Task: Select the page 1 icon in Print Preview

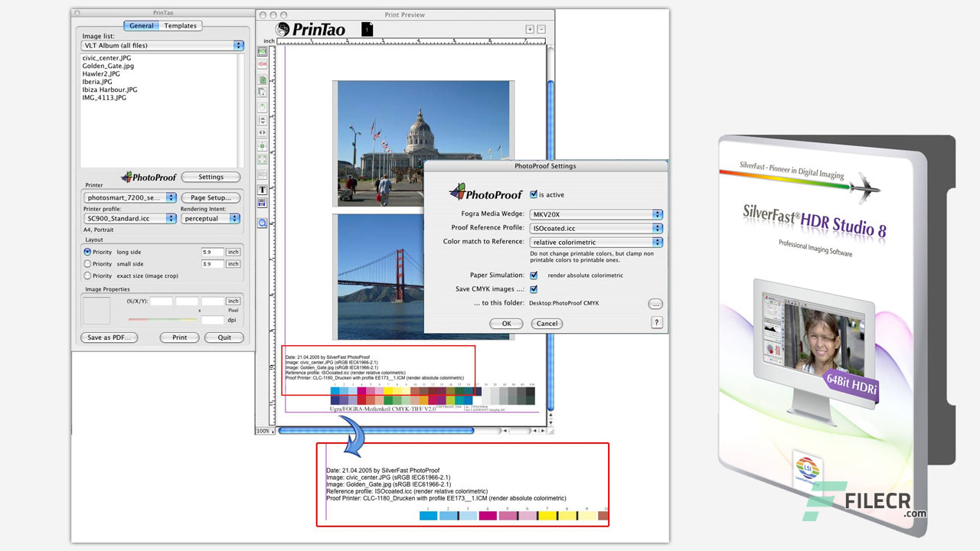Action: 367,29
